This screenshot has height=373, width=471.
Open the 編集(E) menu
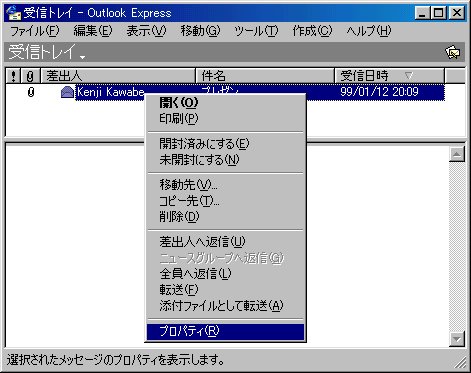93,31
